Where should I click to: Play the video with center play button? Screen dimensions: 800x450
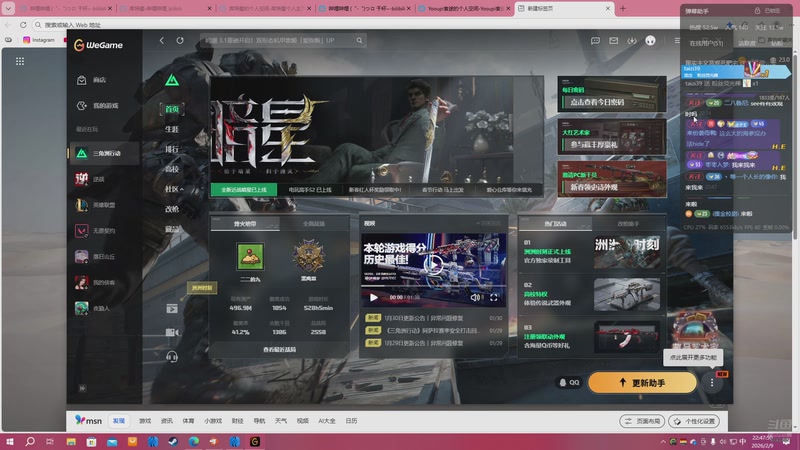click(434, 264)
